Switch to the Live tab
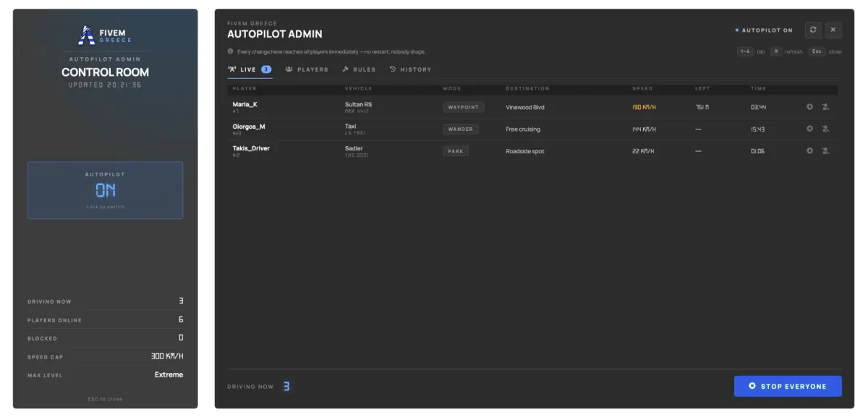 (250, 69)
